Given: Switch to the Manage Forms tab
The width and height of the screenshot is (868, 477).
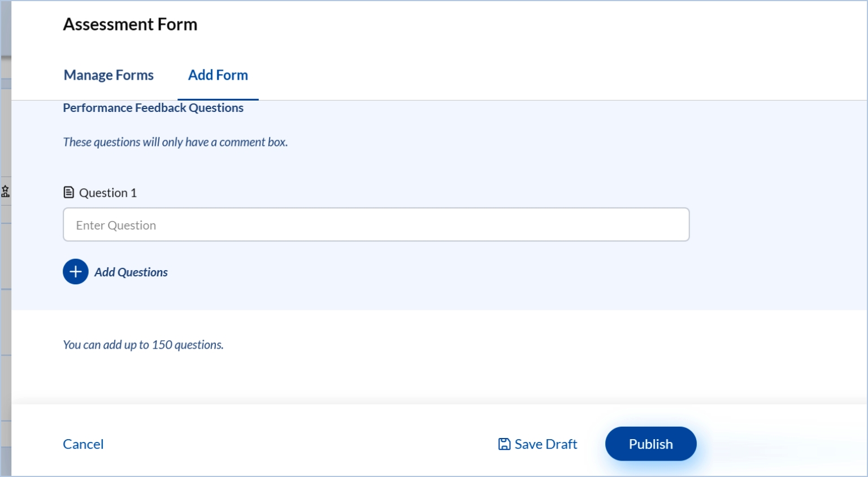Looking at the screenshot, I should click(108, 75).
